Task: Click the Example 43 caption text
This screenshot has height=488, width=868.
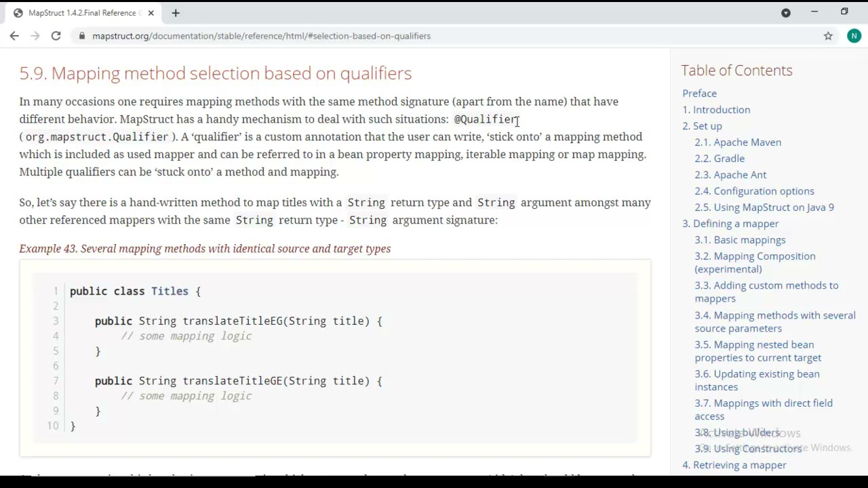Action: pos(205,249)
